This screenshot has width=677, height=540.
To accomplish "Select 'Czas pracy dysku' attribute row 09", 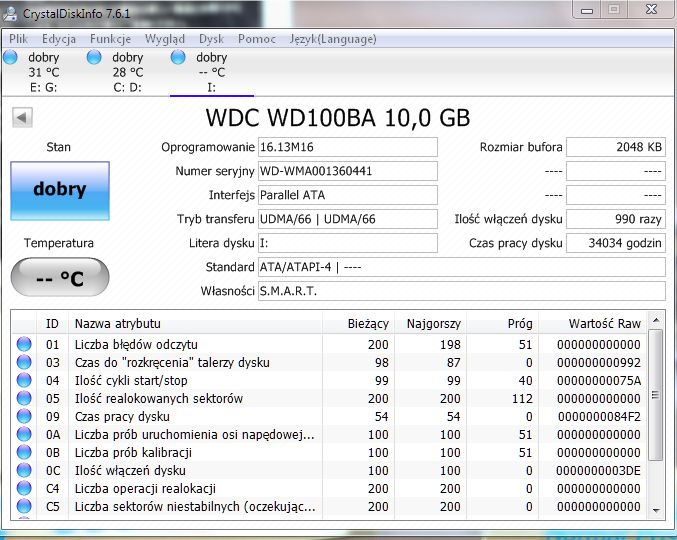I will pos(329,416).
